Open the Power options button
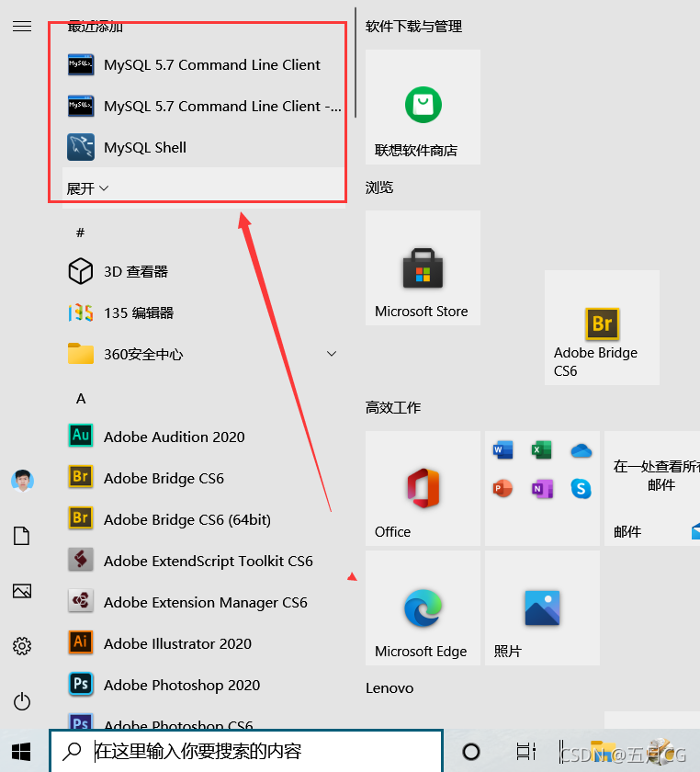 click(22, 701)
